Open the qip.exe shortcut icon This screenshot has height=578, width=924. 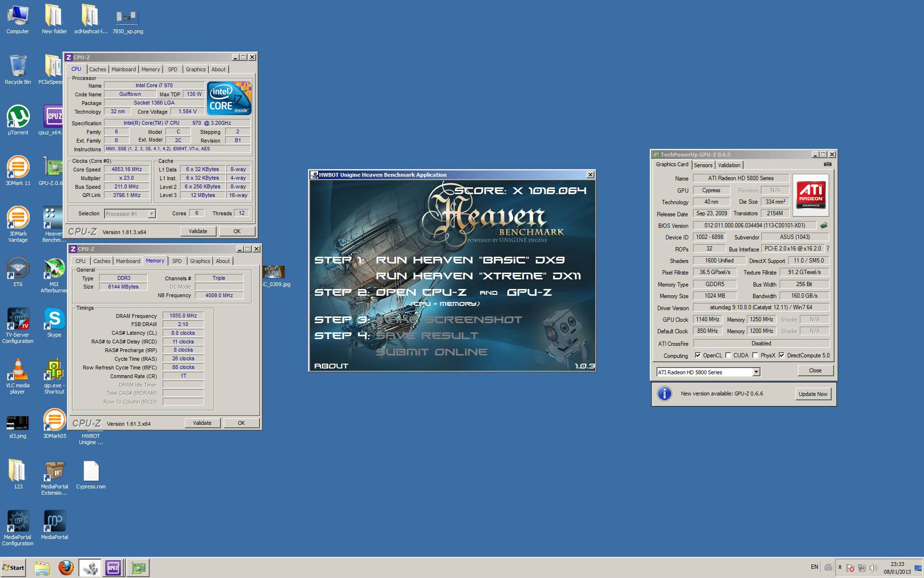tap(54, 377)
